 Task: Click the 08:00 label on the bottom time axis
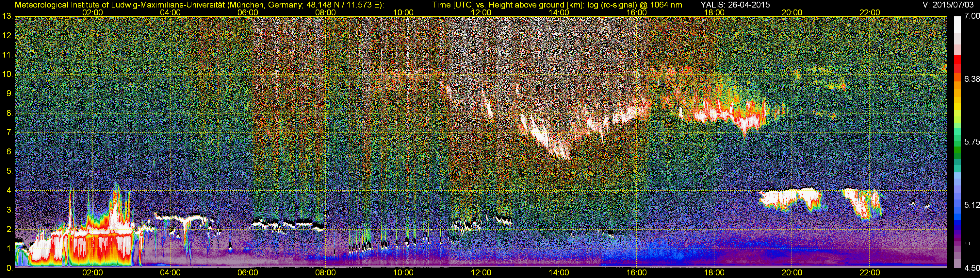(326, 273)
